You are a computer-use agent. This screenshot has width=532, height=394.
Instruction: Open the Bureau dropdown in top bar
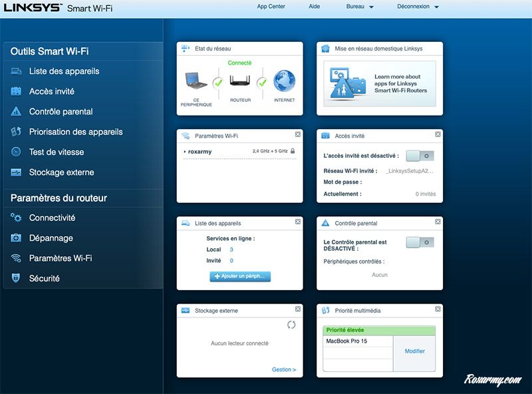pos(360,7)
